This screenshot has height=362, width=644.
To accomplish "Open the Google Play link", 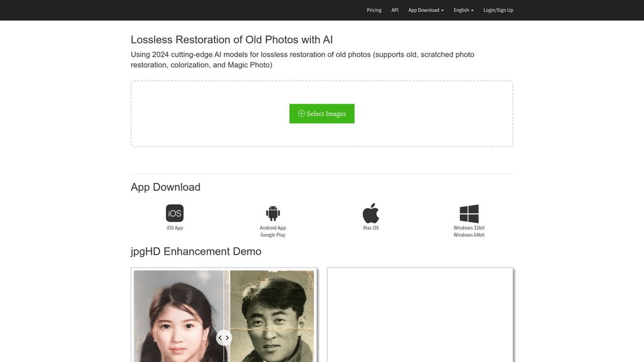I will click(x=273, y=235).
